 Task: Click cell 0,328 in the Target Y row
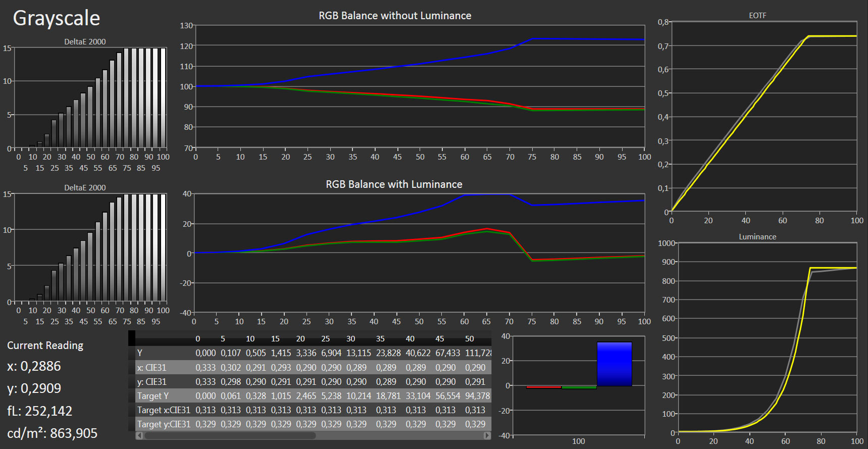coord(256,396)
